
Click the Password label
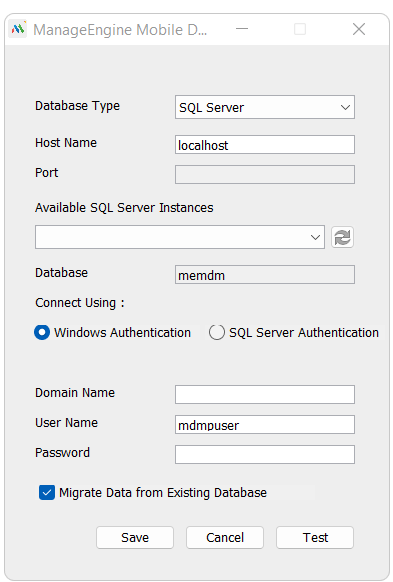[62, 453]
